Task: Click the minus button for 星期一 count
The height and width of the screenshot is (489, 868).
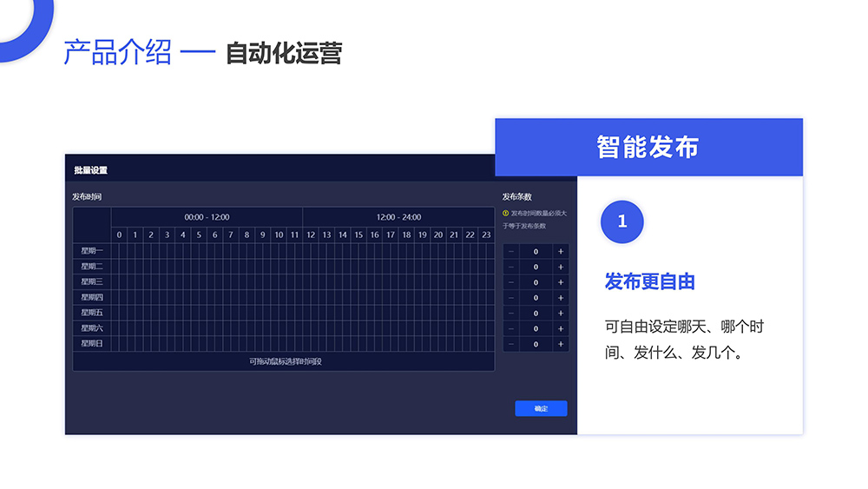Action: click(510, 252)
